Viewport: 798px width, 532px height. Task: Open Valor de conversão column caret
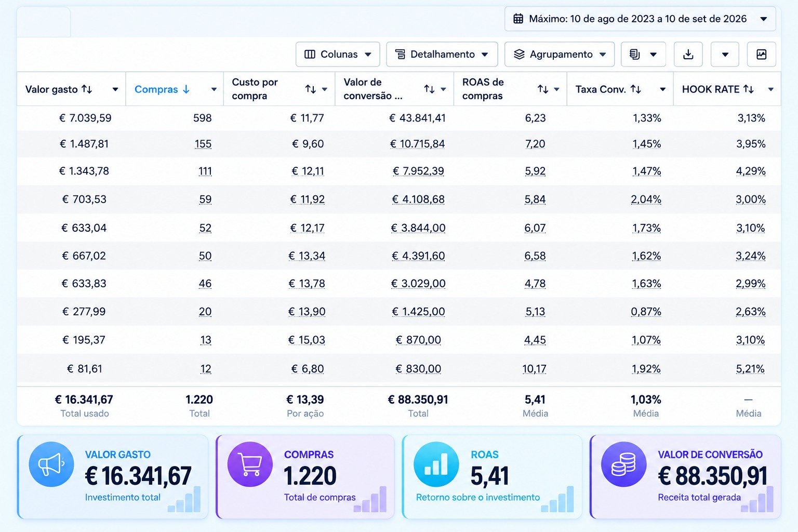443,89
